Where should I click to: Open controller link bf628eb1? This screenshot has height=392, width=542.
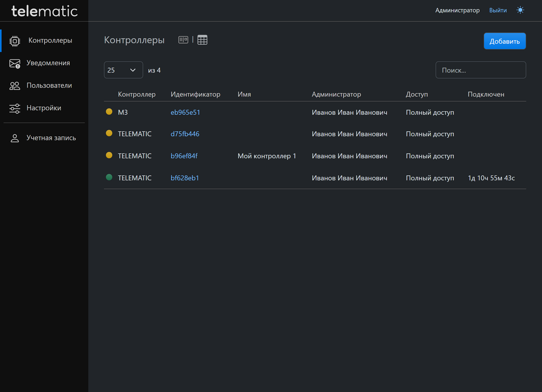(185, 178)
